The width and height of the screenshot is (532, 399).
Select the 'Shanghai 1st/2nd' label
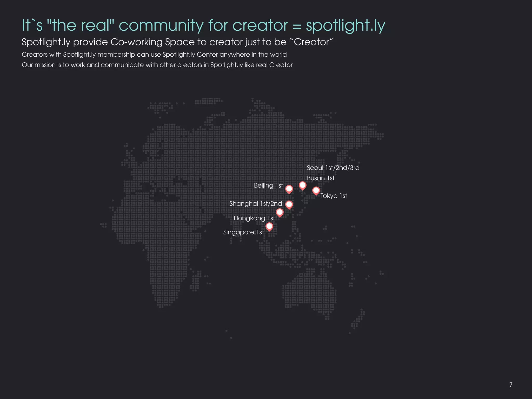(256, 204)
